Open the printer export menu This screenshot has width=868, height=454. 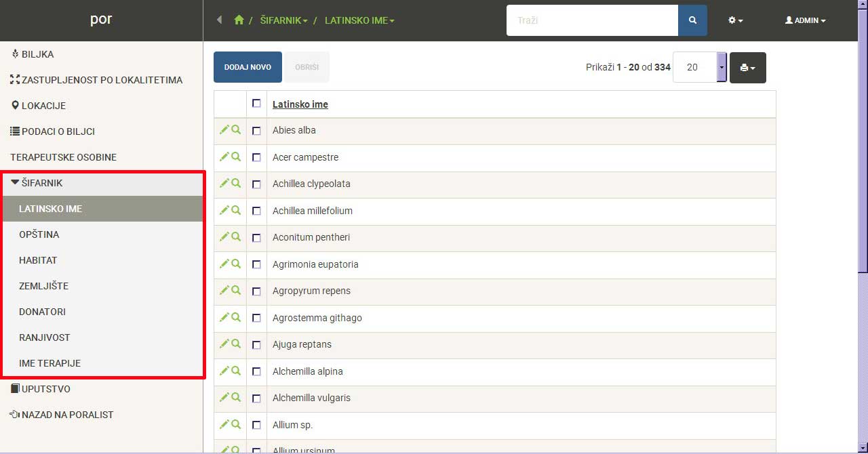click(x=747, y=68)
